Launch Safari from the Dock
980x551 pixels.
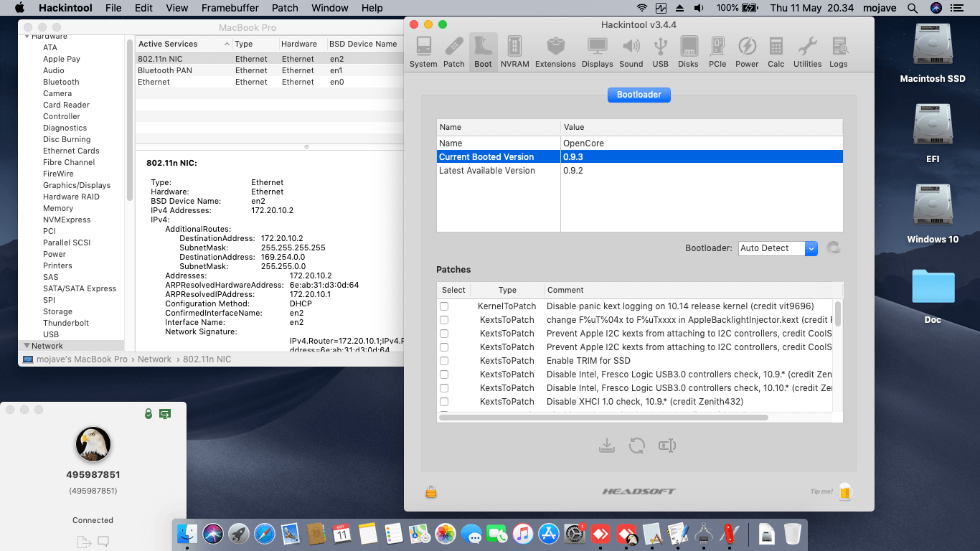tap(265, 534)
